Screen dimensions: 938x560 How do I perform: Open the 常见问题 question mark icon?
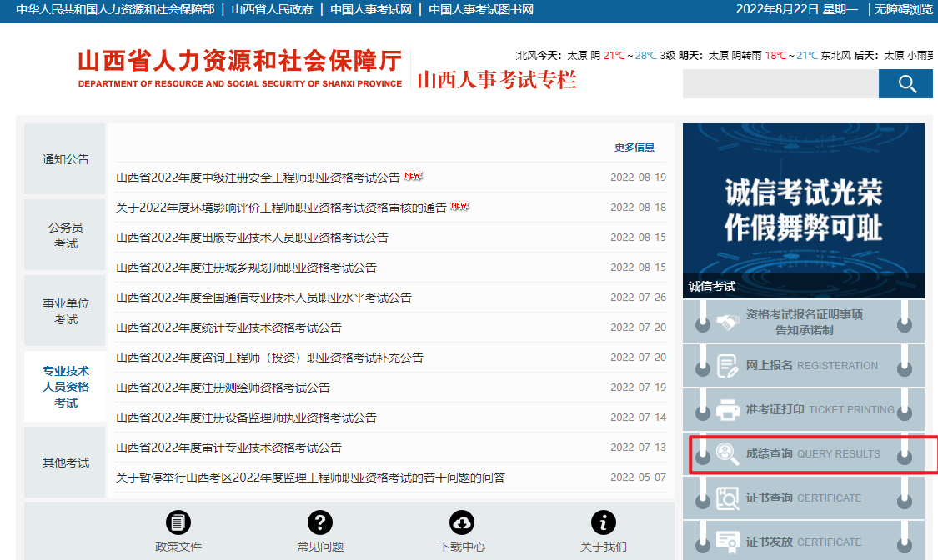[x=320, y=522]
